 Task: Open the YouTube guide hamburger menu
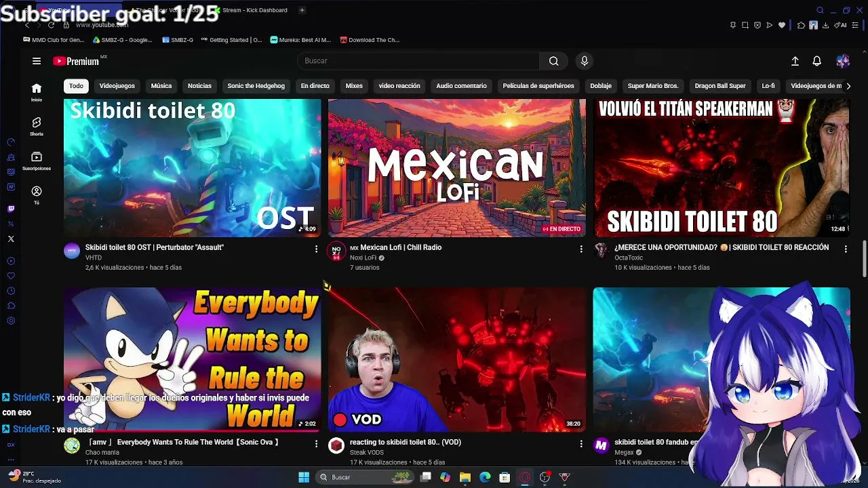pyautogui.click(x=37, y=61)
